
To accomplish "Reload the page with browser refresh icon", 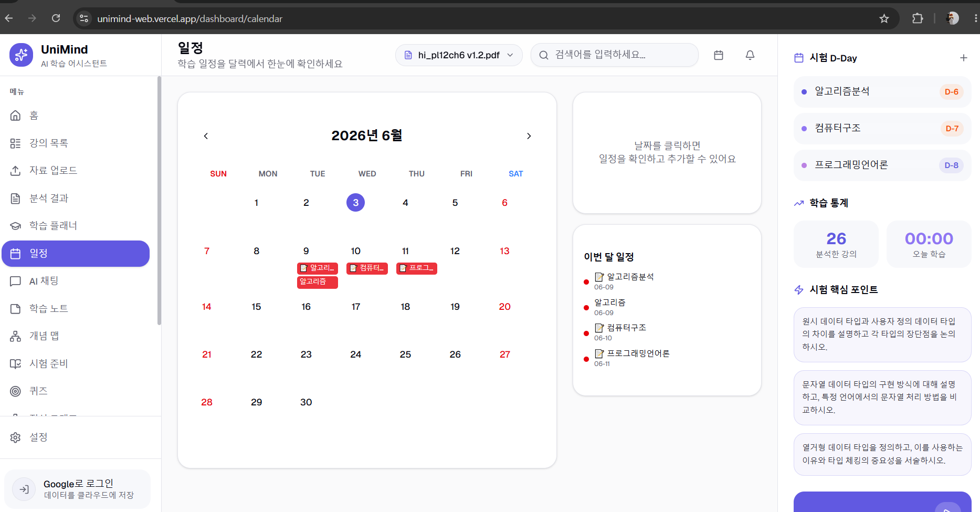I will click(x=56, y=18).
